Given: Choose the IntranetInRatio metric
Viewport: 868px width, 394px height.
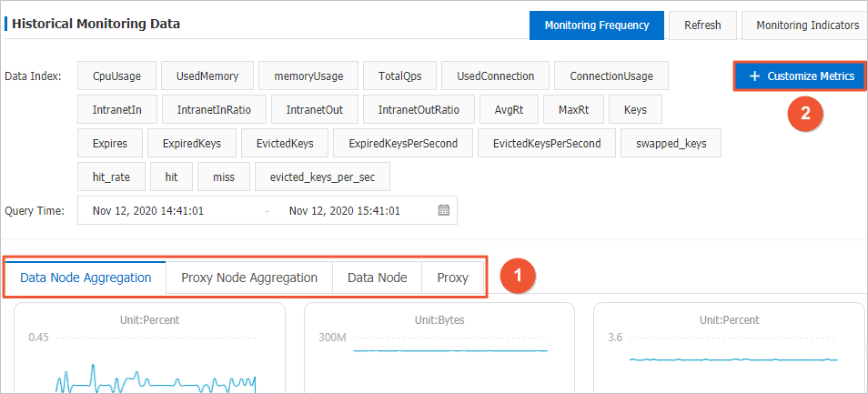Looking at the screenshot, I should pyautogui.click(x=214, y=109).
